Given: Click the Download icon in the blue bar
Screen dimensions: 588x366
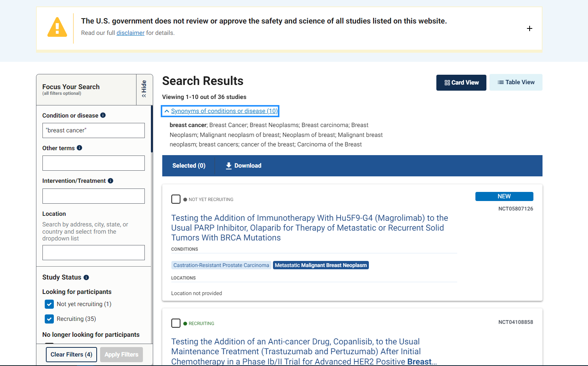Looking at the screenshot, I should coord(228,165).
